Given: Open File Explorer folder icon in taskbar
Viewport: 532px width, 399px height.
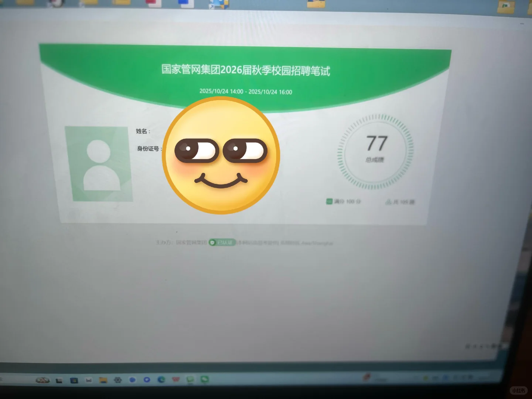Looking at the screenshot, I should pyautogui.click(x=103, y=380).
